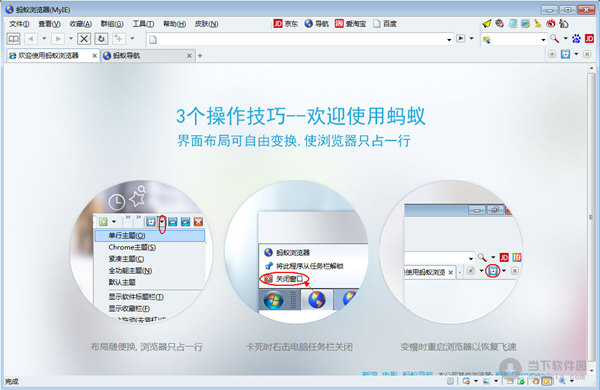Open the red Weibo eye icon

[x=551, y=24]
